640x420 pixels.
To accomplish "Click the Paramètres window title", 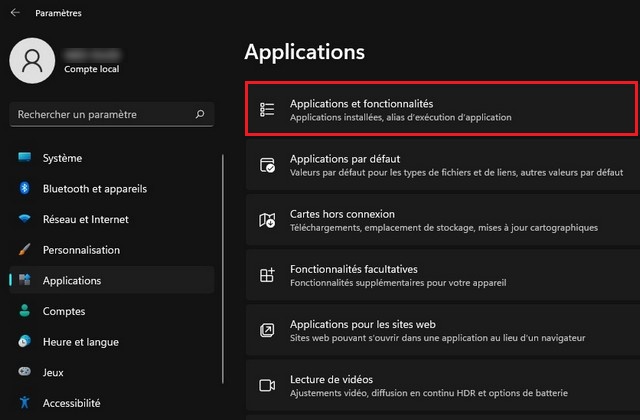I will 58,13.
